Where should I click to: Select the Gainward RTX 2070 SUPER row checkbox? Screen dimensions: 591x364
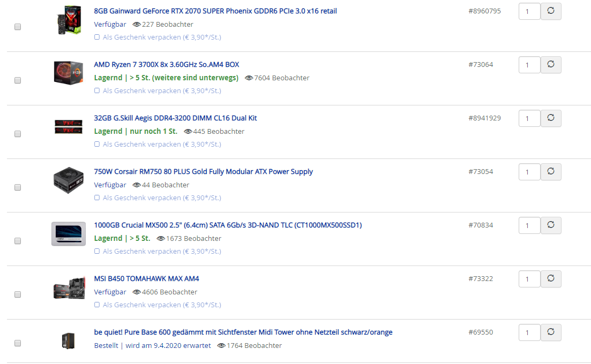[x=18, y=27]
